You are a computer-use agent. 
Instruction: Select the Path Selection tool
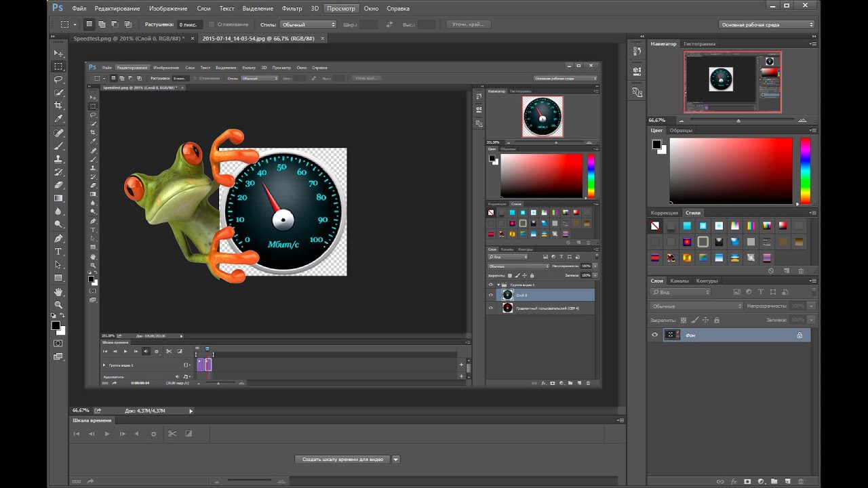pyautogui.click(x=58, y=264)
